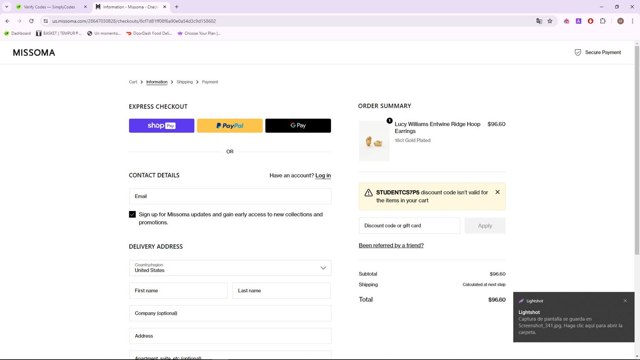Switch to the Verify Codes SimplyCodes tab
The height and width of the screenshot is (360, 640).
(49, 7)
